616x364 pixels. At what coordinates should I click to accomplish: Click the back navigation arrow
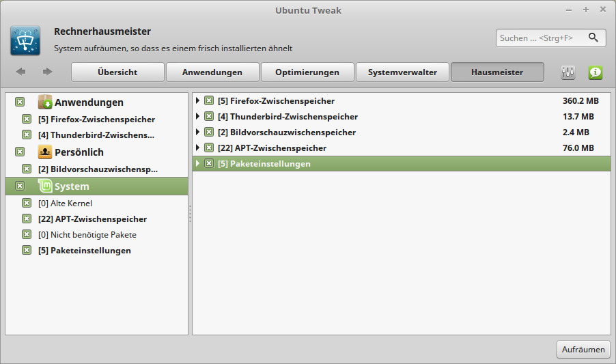pos(21,72)
